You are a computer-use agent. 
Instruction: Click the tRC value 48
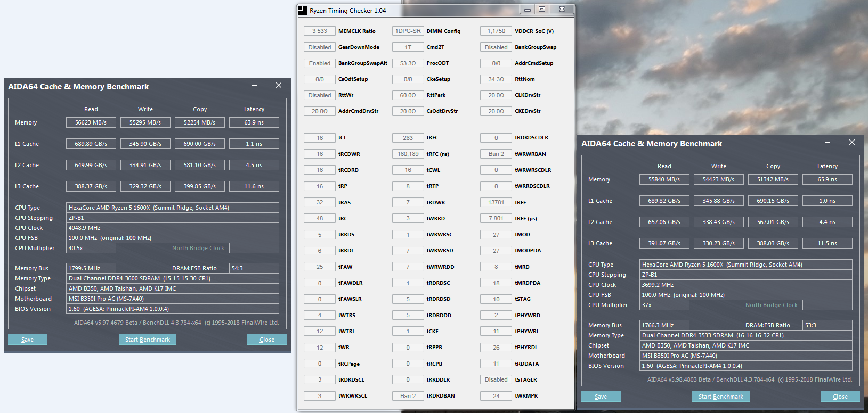click(x=320, y=218)
